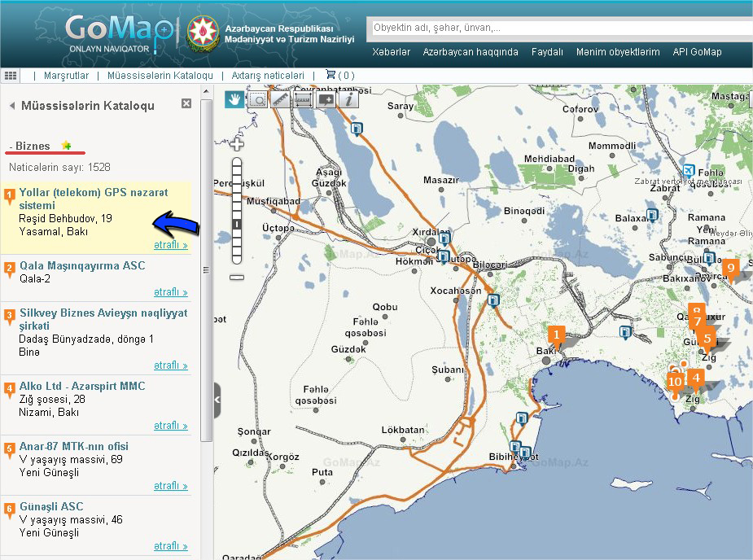Open Alko Ltd - Azərspirt MMC listing
Image resolution: width=753 pixels, height=560 pixels.
coord(81,386)
